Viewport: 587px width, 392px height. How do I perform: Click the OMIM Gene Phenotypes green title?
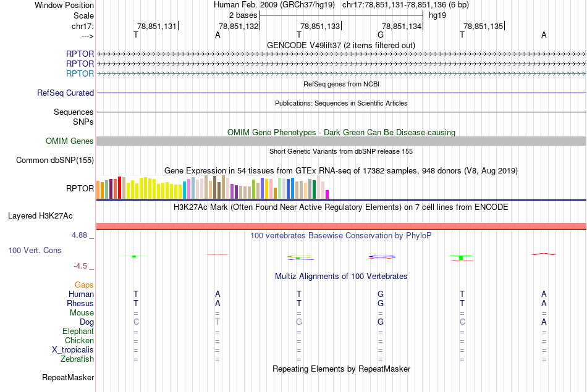click(342, 132)
